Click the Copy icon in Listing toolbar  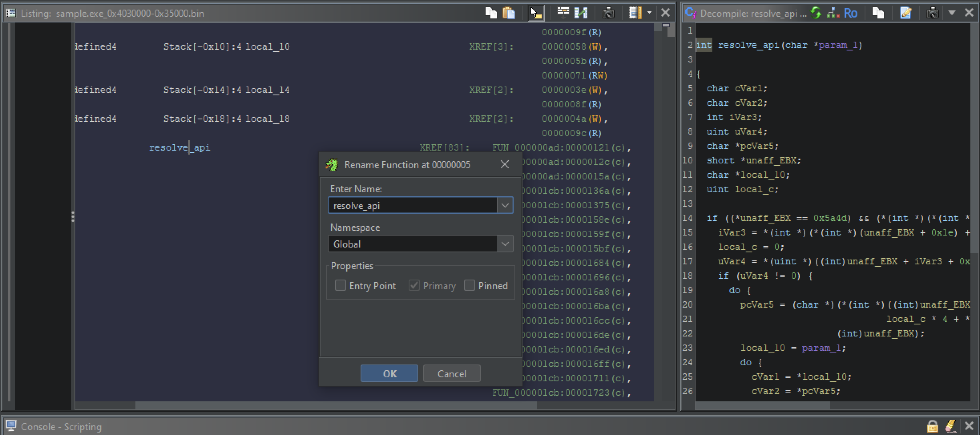491,13
